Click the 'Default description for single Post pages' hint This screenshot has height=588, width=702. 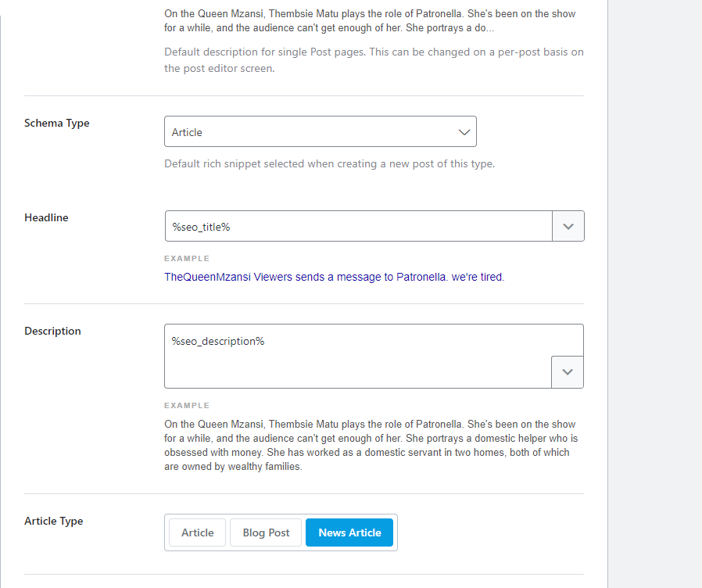click(x=374, y=60)
